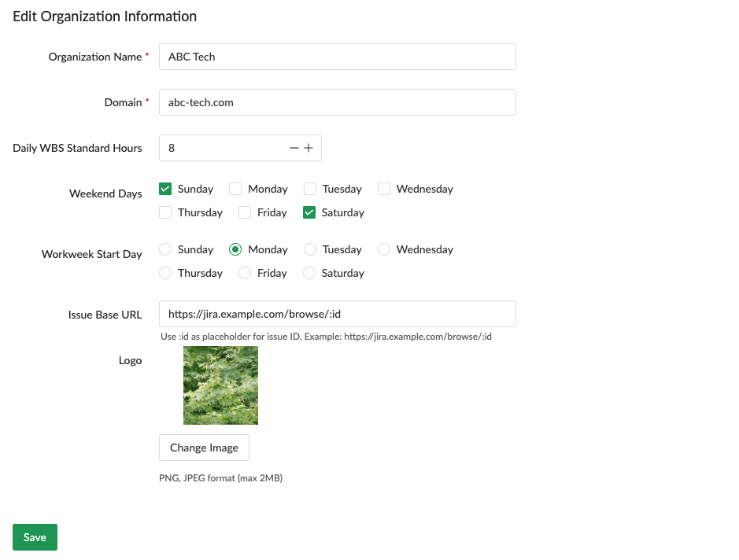Click the plus icon to increase standard hours
The image size is (739, 560).
click(309, 148)
